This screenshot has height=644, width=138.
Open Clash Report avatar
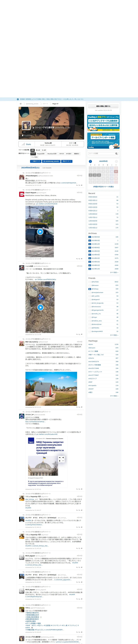[x=22, y=194]
